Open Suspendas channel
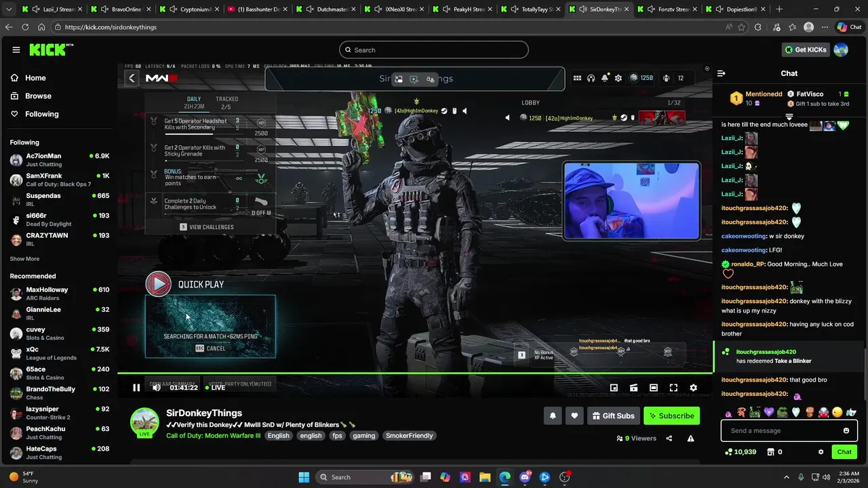 pyautogui.click(x=60, y=199)
